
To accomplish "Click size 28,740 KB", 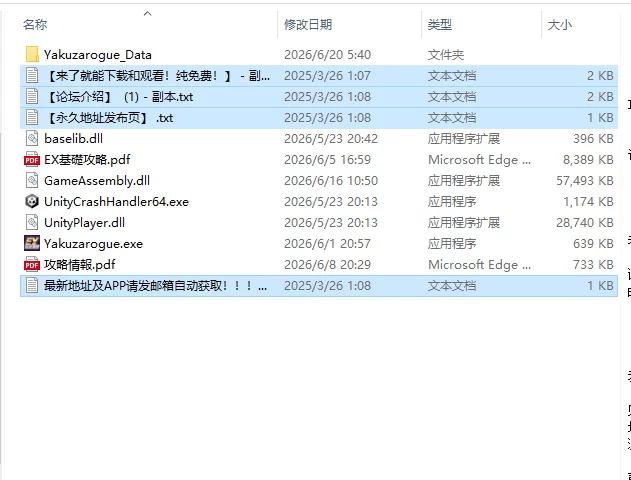I will pos(585,222).
